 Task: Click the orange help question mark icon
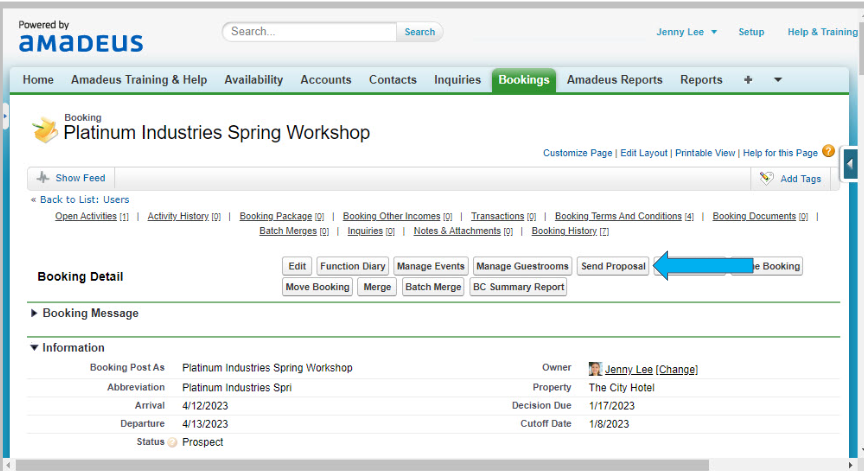(x=828, y=151)
